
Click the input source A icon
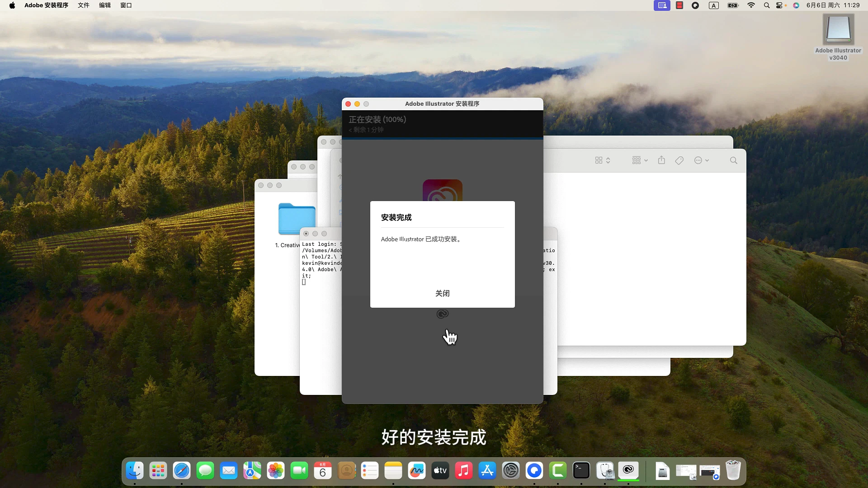(x=714, y=5)
